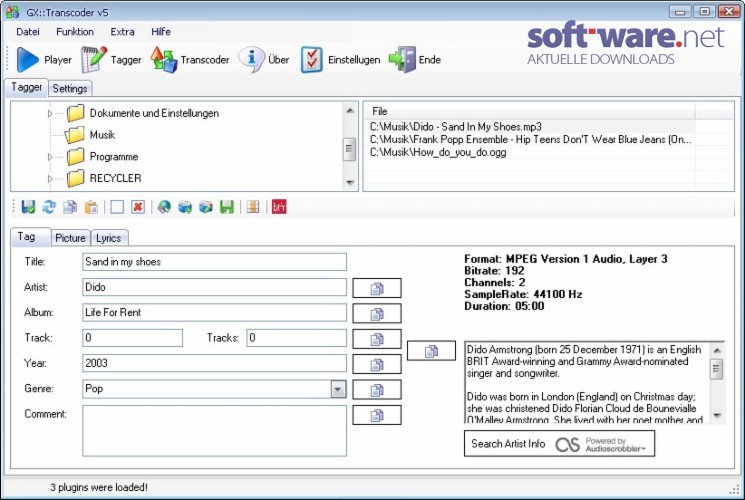
Task: Click the orange table columns icon
Action: pos(253,207)
